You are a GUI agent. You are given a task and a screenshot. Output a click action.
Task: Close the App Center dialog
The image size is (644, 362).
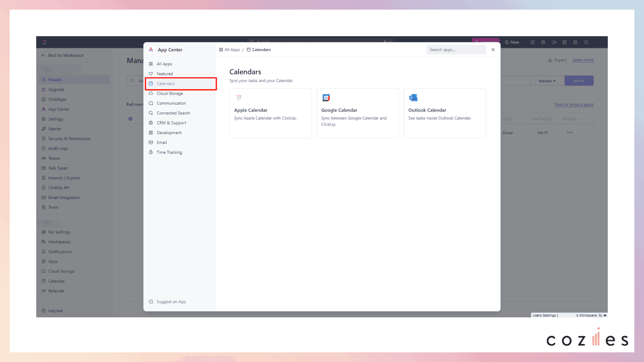tap(493, 49)
